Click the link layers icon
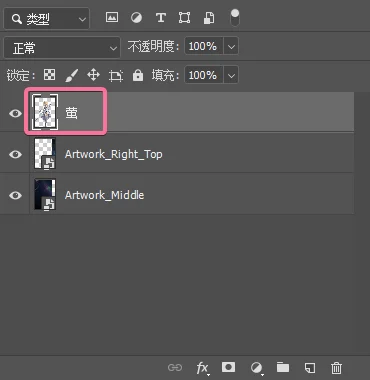 (175, 368)
